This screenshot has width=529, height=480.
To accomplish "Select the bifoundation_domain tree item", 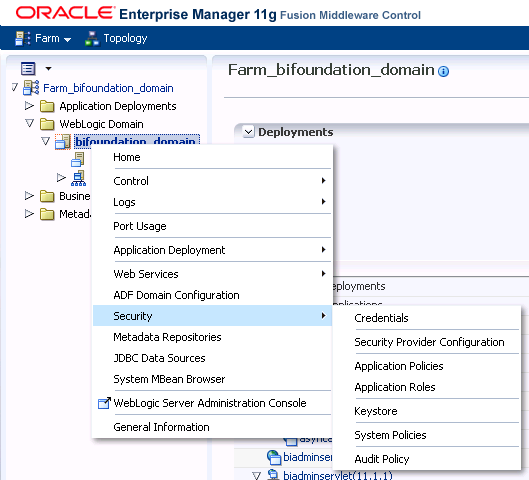I will point(137,141).
